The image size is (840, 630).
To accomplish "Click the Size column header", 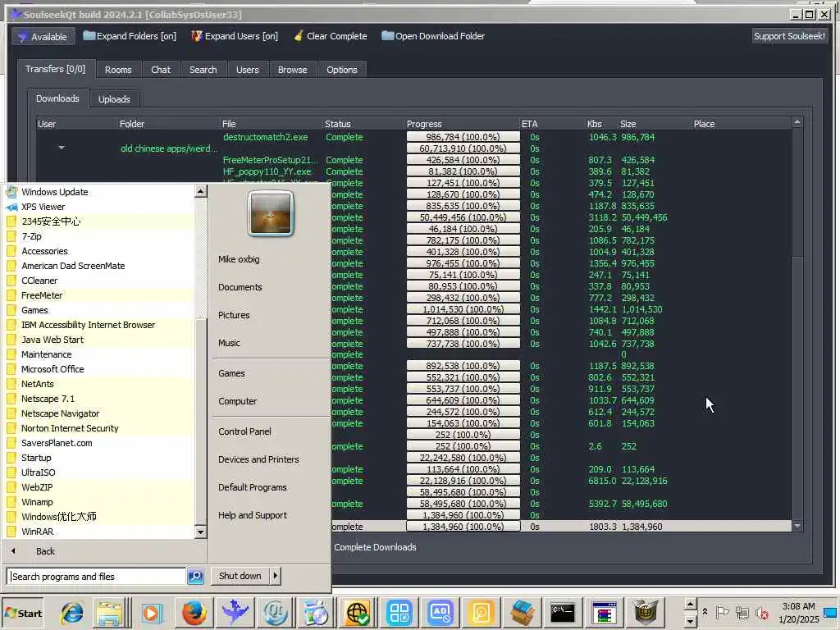I will pyautogui.click(x=628, y=124).
